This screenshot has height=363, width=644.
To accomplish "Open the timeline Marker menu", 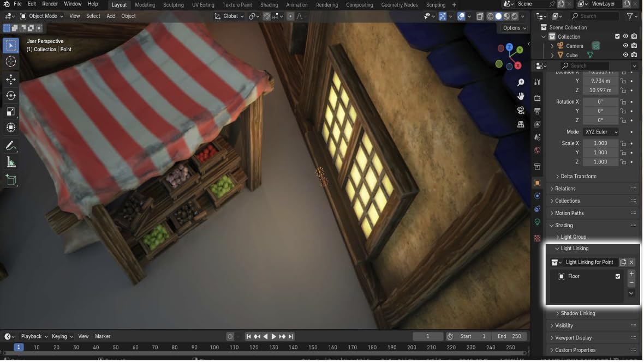I will 103,337.
